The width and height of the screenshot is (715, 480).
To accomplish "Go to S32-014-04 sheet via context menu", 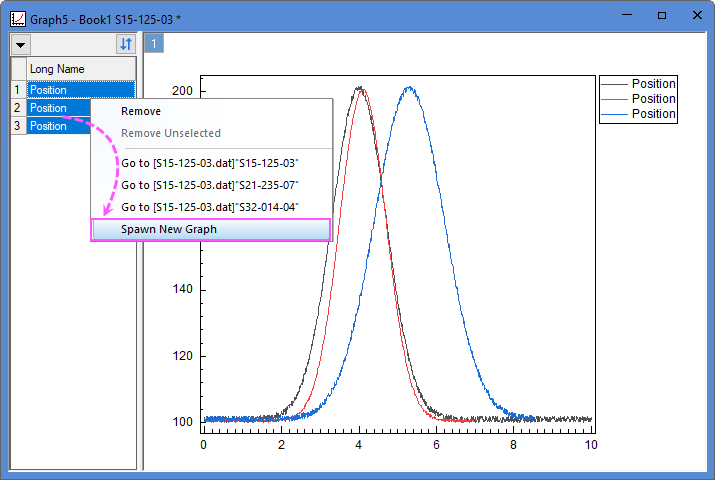I will tap(211, 207).
